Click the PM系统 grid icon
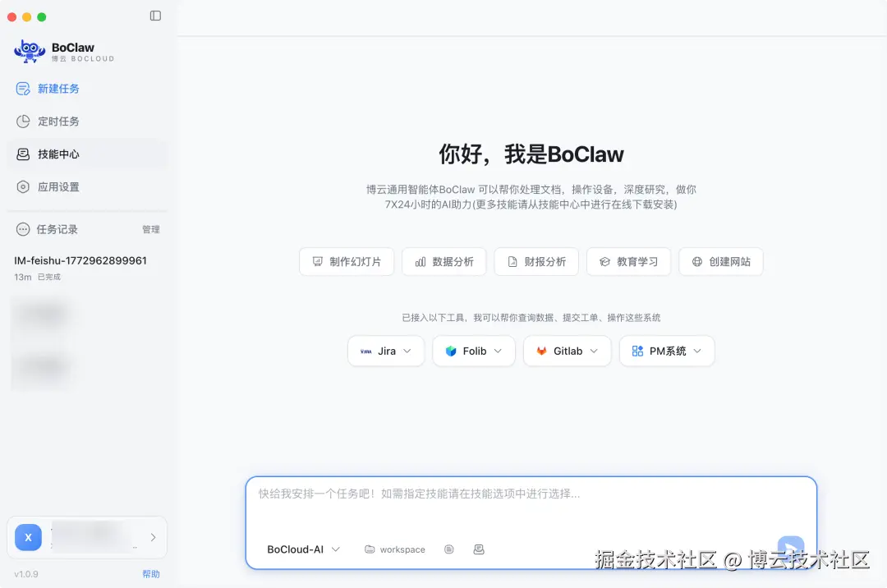This screenshot has height=588, width=887. [637, 351]
